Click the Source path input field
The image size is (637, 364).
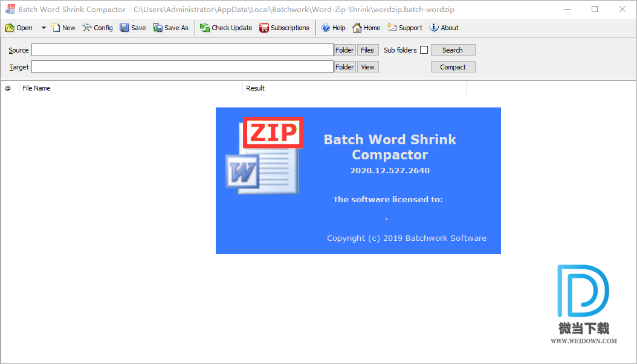(183, 50)
